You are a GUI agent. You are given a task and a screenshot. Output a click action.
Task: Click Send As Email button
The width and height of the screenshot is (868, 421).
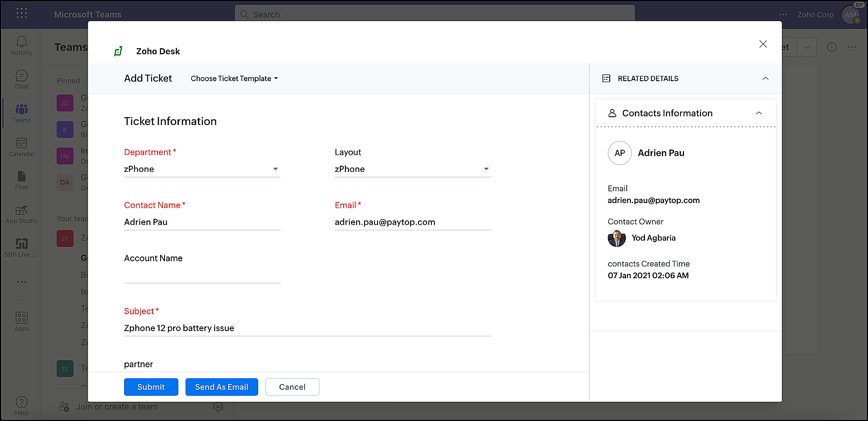tap(222, 387)
